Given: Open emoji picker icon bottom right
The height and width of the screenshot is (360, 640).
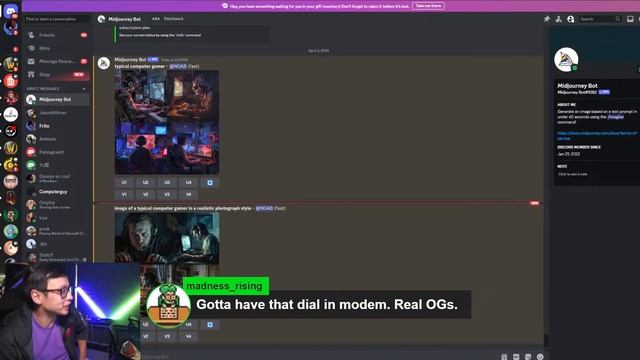Looking at the screenshot, I should (x=540, y=357).
